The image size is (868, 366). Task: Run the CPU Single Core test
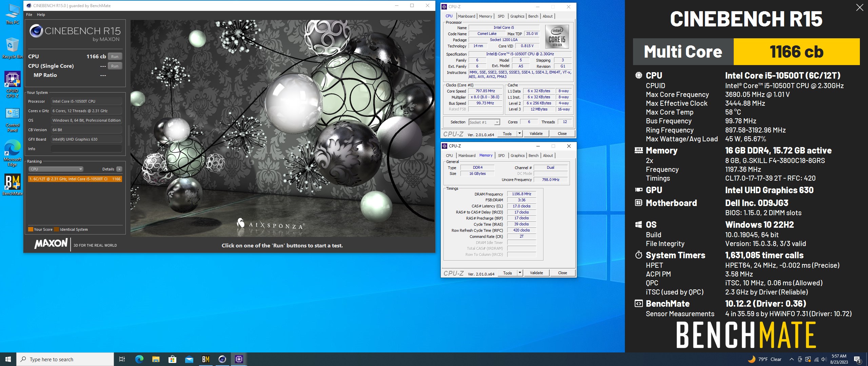pyautogui.click(x=115, y=66)
